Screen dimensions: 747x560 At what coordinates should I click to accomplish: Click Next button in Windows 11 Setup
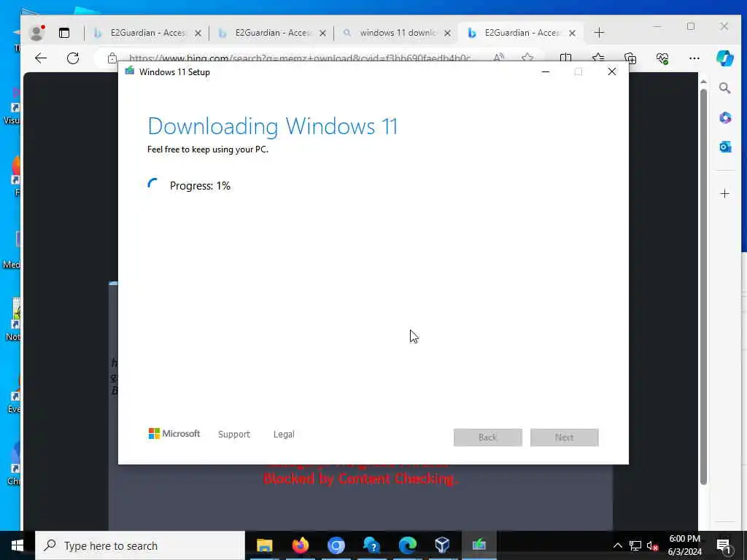tap(565, 437)
